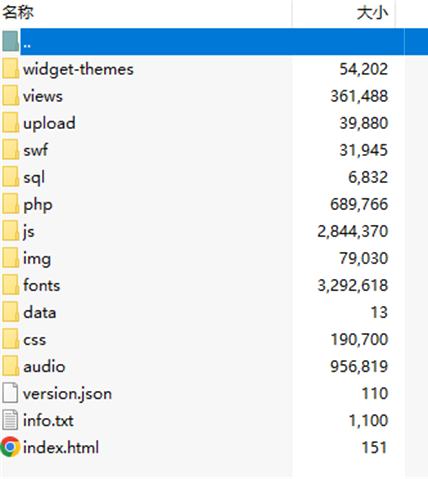Click the audio folder icon
The width and height of the screenshot is (428, 479).
click(10, 366)
